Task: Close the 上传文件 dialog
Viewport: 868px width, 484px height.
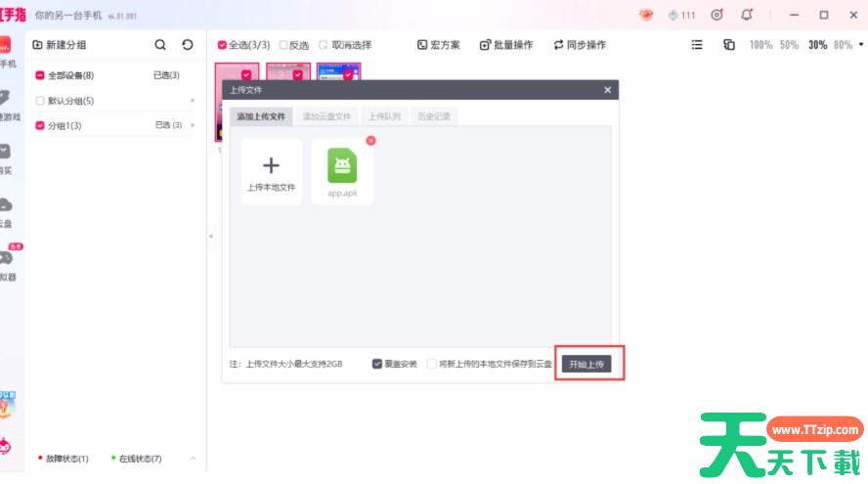Action: 607,90
